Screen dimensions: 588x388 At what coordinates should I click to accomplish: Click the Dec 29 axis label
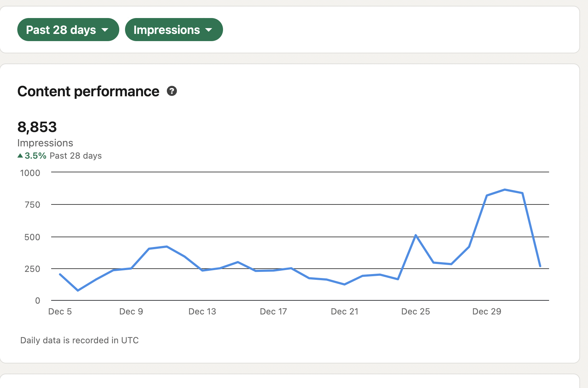pos(487,312)
